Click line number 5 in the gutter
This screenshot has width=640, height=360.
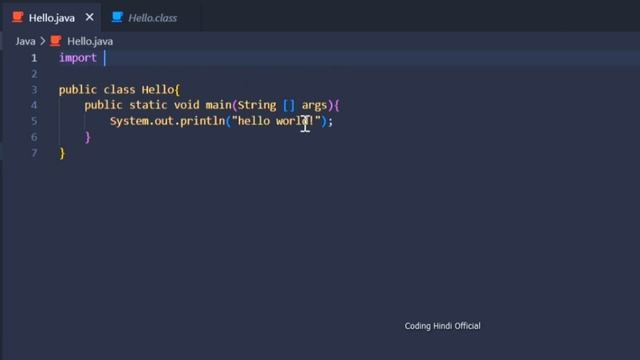point(34,121)
